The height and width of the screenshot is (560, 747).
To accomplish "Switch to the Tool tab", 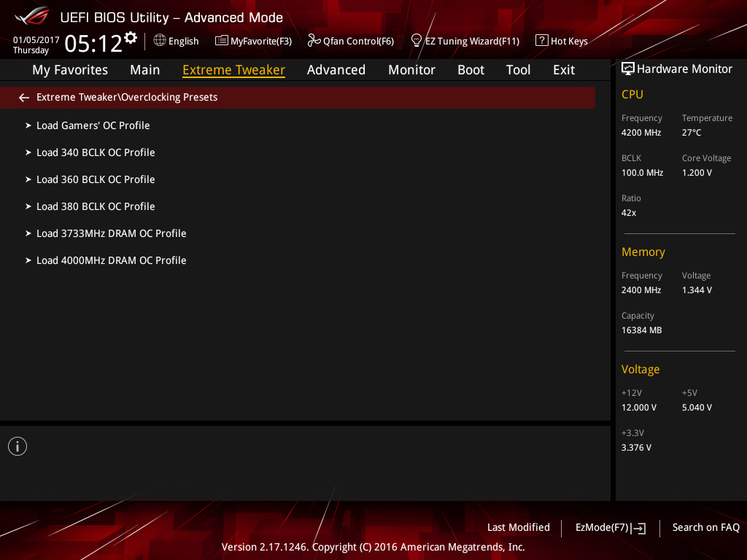I will [519, 70].
